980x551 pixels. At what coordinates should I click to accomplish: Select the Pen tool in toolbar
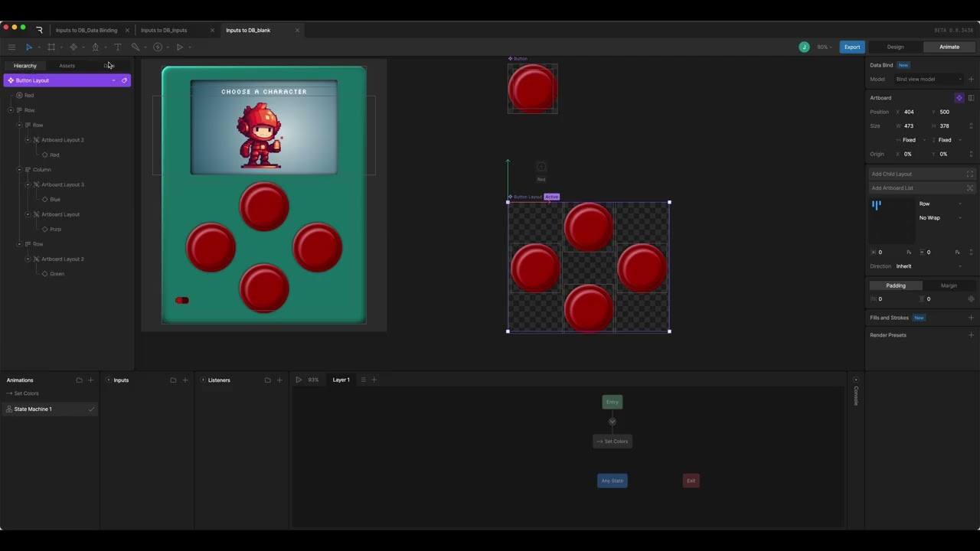pos(96,47)
